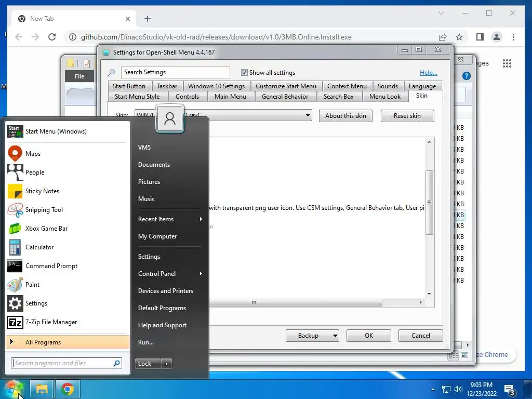Click the volume speaker icon
Screen dimensions: 532x399
[x=458, y=390]
